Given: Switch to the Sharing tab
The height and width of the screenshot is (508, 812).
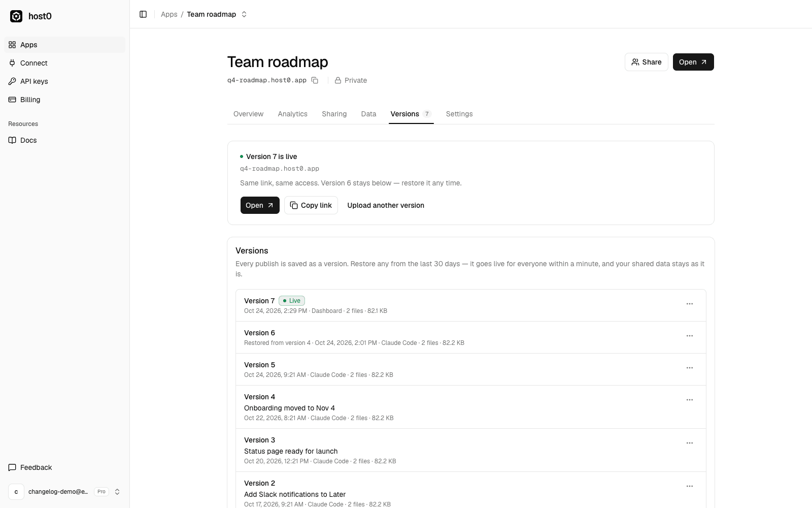Looking at the screenshot, I should [x=334, y=114].
